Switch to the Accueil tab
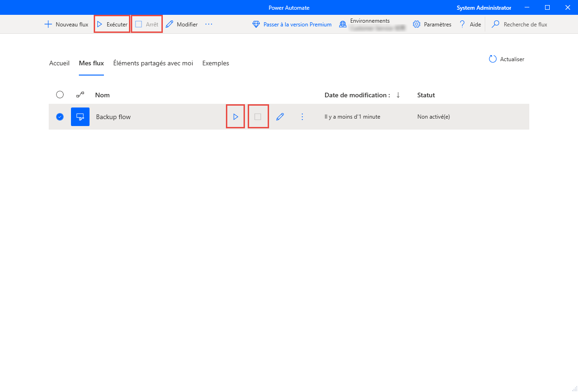This screenshot has height=392, width=578. 59,63
